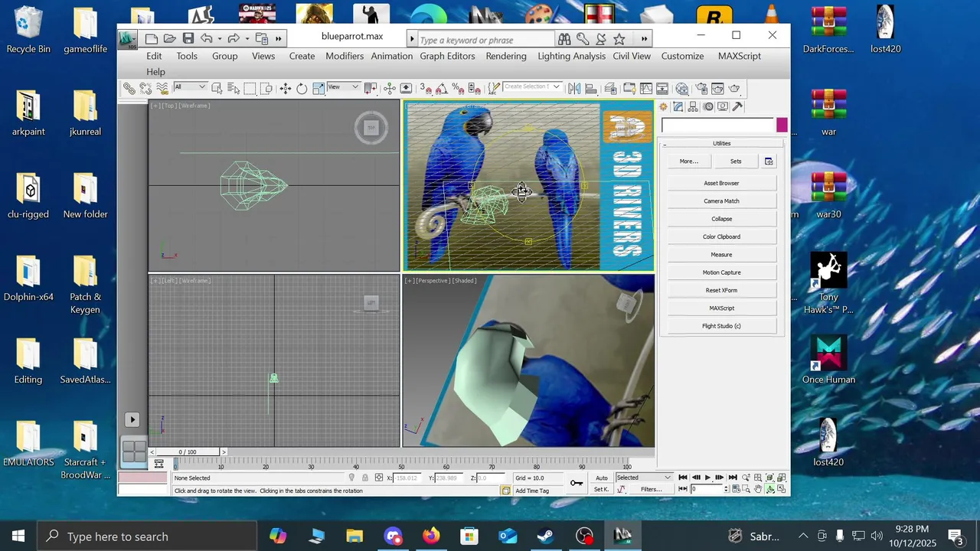Toggle the Angle Snap button

point(441,88)
